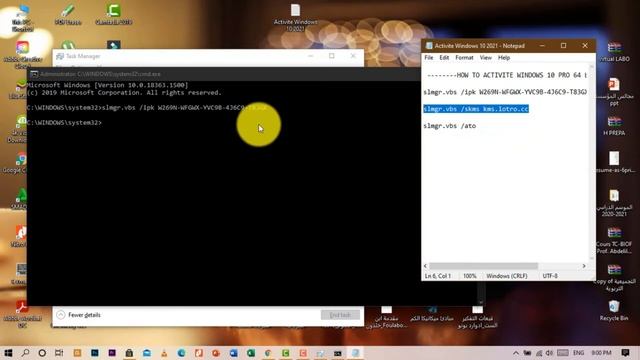Switch to Notepad taskbar icon
Screen dimensions: 640x360
pyautogui.click(x=356, y=353)
